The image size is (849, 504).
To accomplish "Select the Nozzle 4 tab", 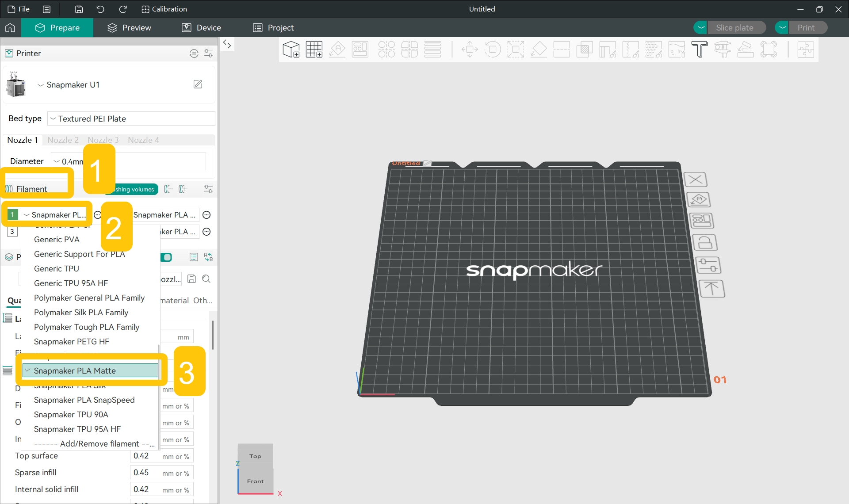I will [143, 140].
